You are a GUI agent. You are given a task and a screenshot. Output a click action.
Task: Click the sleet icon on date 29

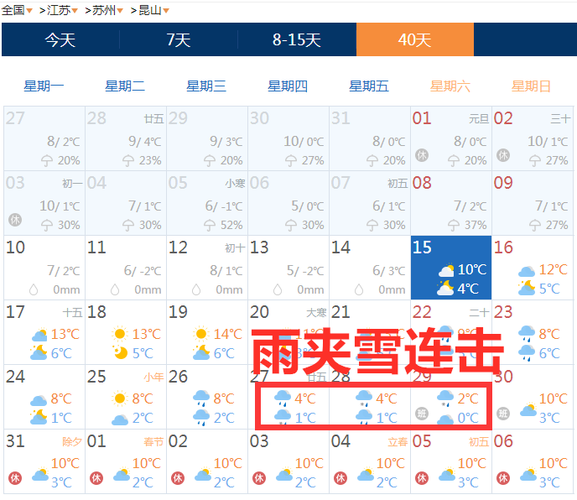445,398
